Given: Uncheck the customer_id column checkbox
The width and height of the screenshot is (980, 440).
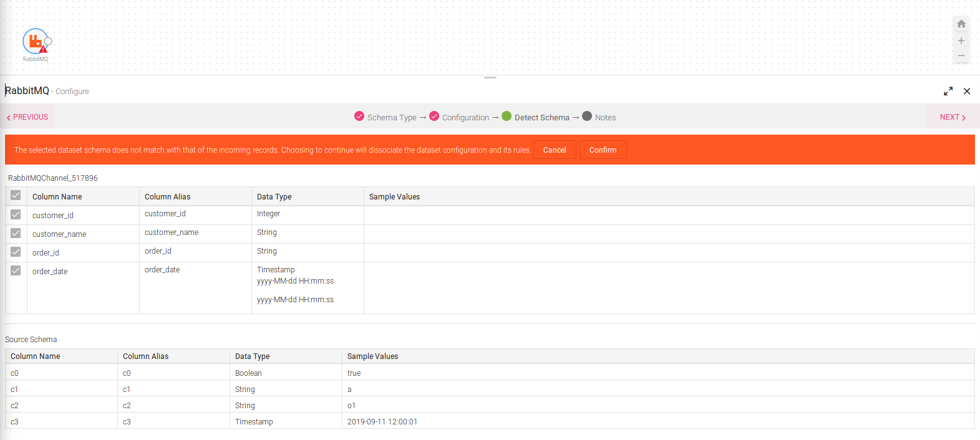Looking at the screenshot, I should 16,214.
